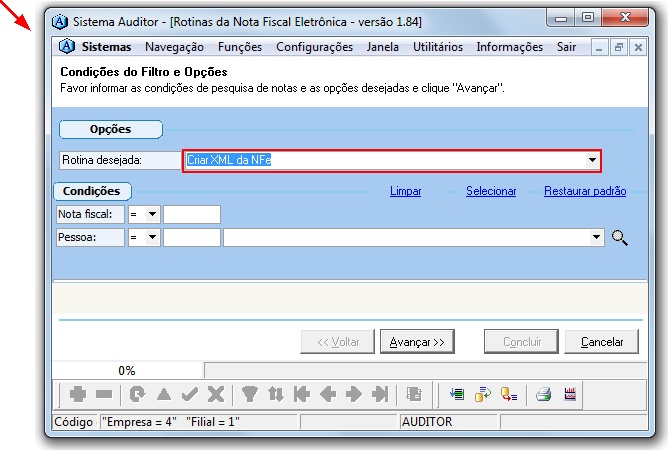Click the Selecionar link
Screen dimensions: 668x450
point(491,191)
